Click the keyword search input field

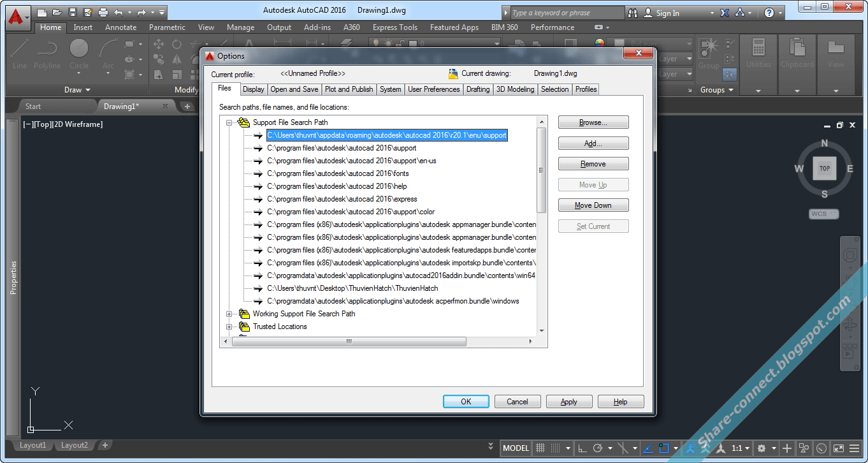coord(567,13)
